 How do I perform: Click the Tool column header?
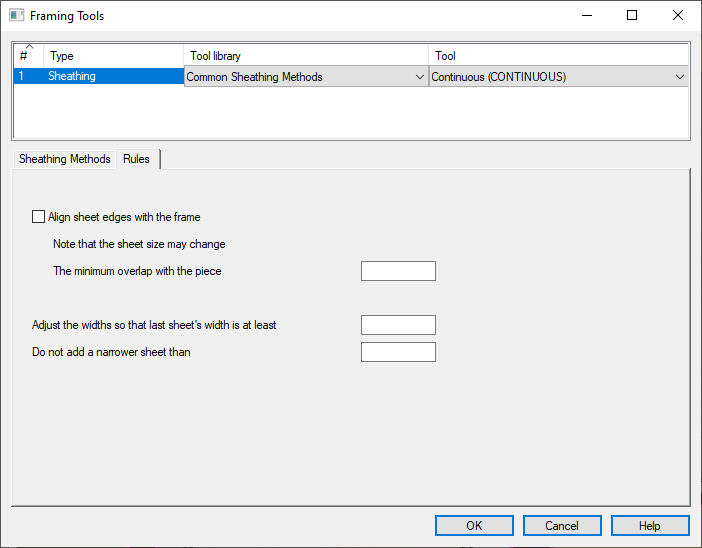(x=558, y=56)
